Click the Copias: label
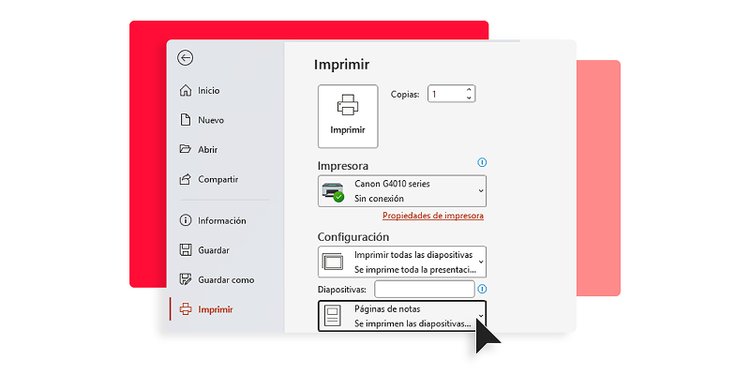Screen dimensions: 750x375 click(x=405, y=94)
